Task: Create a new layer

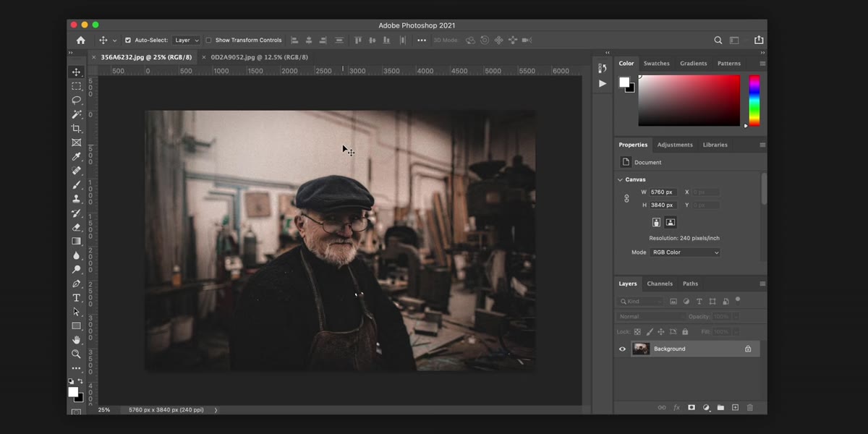Action: coord(735,407)
